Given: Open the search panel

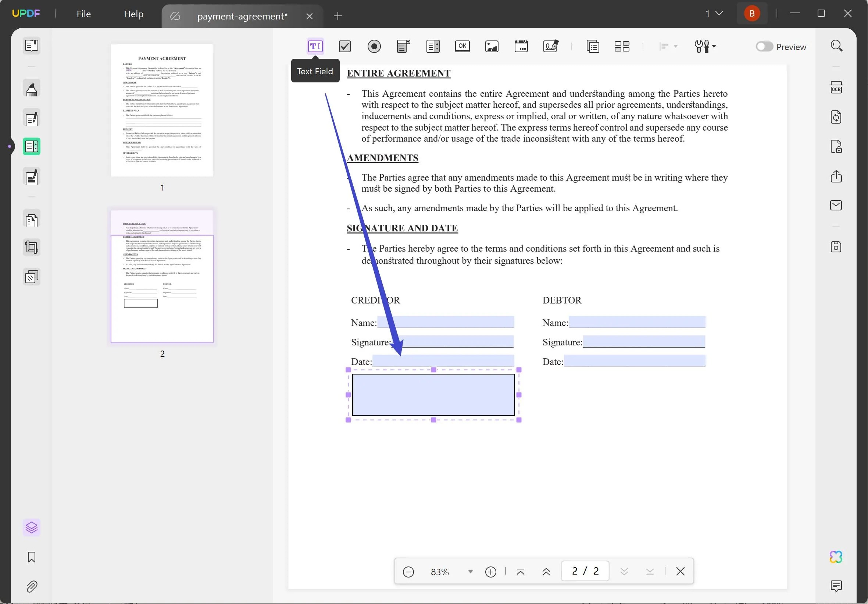Looking at the screenshot, I should (x=837, y=46).
